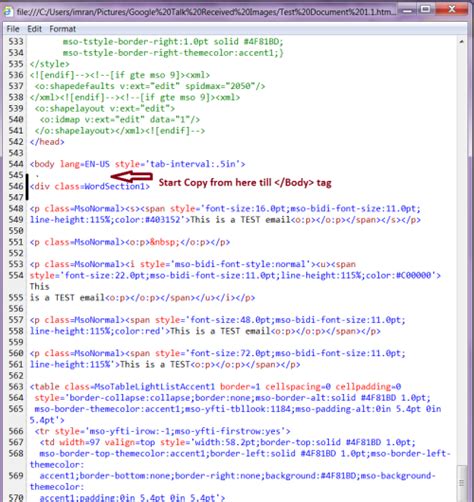Viewport: 474px width, 502px height.
Task: Click the body lang=EN-US tag line
Action: point(137,164)
